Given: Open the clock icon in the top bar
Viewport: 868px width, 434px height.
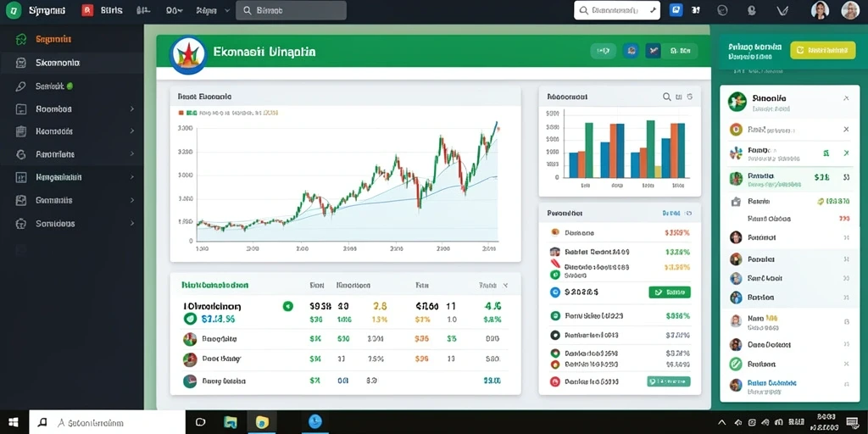Looking at the screenshot, I should tap(722, 10).
